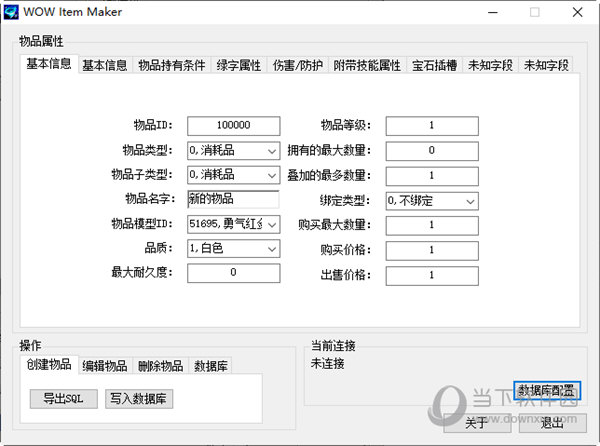
Task: Switch to the 删除物品 tab
Action: coord(161,366)
